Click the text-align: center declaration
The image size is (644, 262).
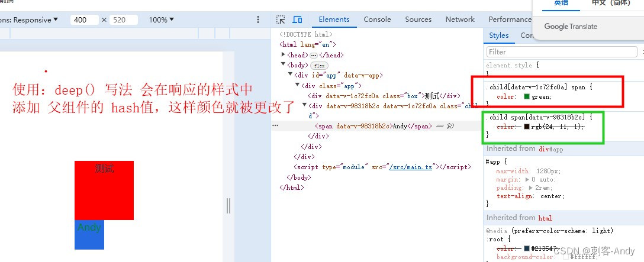[x=530, y=196]
